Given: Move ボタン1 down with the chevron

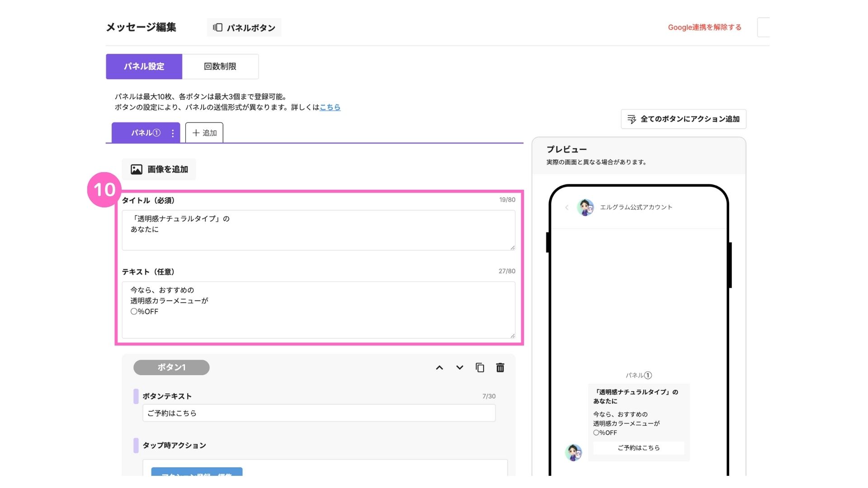Looking at the screenshot, I should (459, 368).
